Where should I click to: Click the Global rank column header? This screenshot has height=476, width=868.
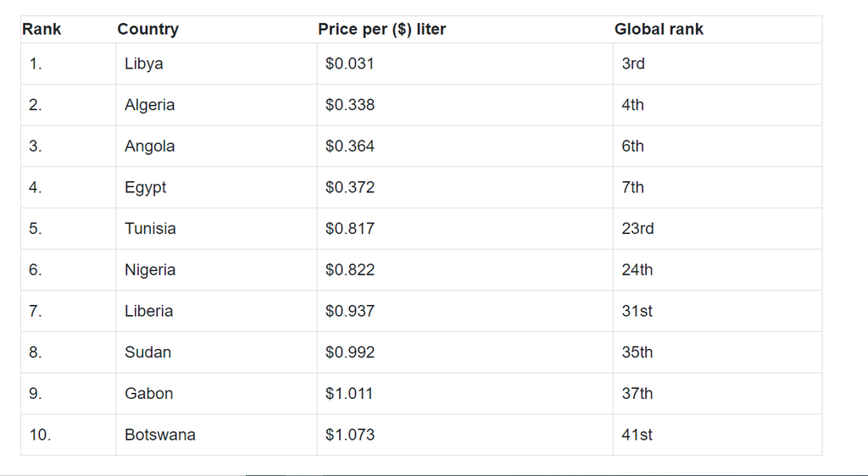point(659,30)
